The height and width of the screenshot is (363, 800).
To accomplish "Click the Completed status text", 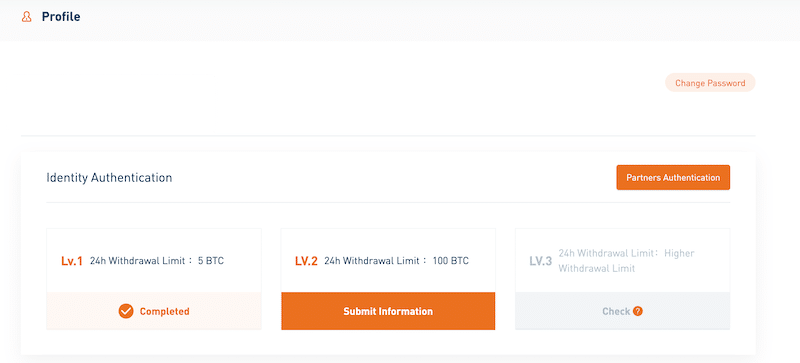I will (x=164, y=311).
